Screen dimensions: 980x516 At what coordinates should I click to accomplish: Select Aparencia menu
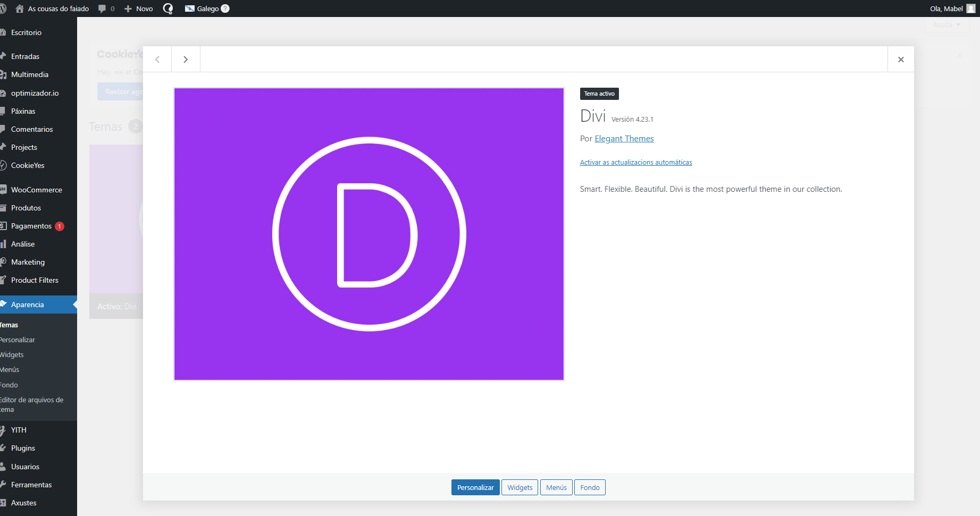tap(38, 304)
